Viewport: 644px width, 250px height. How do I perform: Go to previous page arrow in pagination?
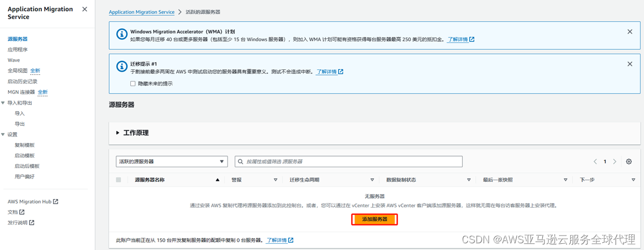point(595,162)
